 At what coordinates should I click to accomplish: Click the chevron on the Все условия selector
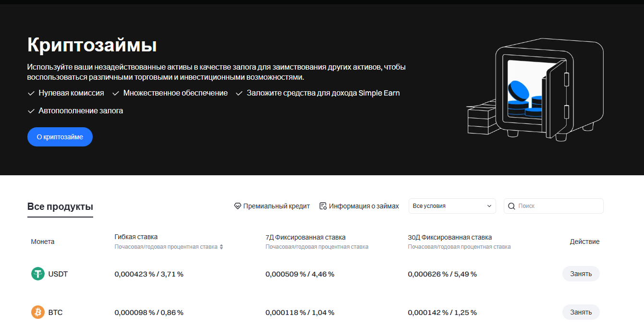coord(489,206)
